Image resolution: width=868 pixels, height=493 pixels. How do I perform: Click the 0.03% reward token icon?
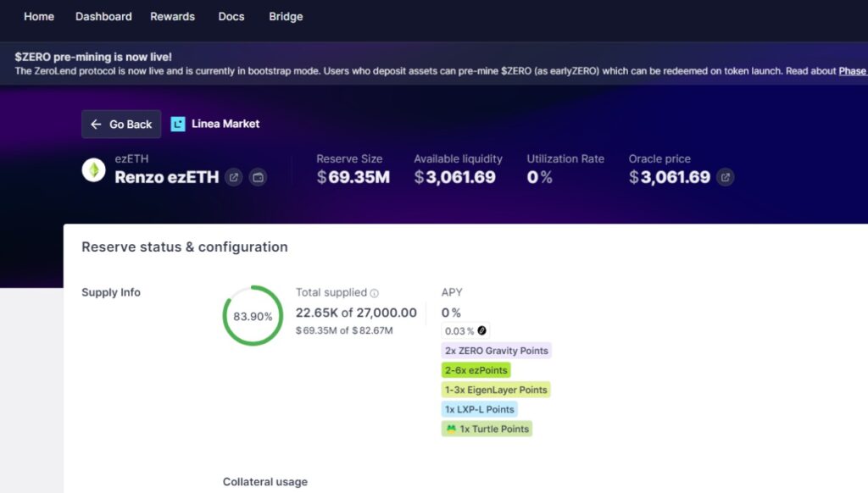point(481,330)
